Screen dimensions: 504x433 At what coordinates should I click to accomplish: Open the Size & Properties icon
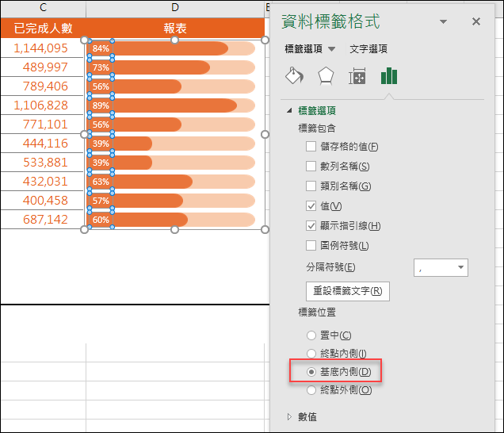357,76
